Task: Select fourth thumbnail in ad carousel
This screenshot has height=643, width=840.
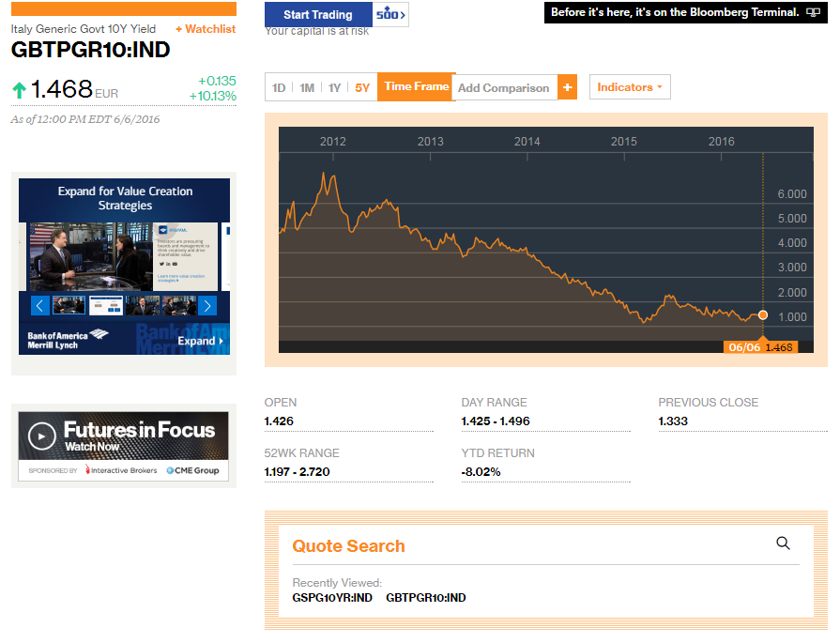Action: click(x=179, y=305)
